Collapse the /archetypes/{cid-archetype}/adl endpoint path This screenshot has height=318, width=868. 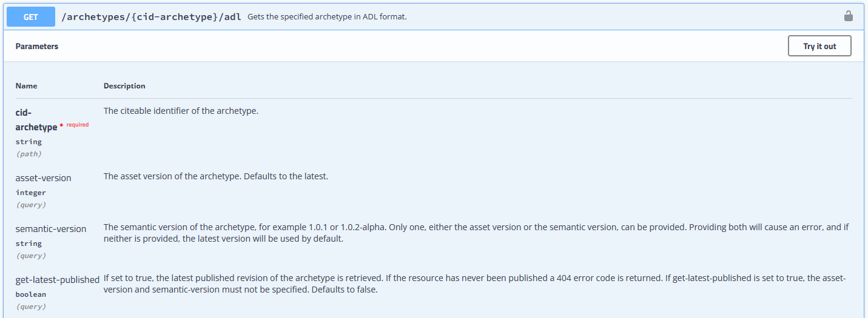pyautogui.click(x=152, y=17)
